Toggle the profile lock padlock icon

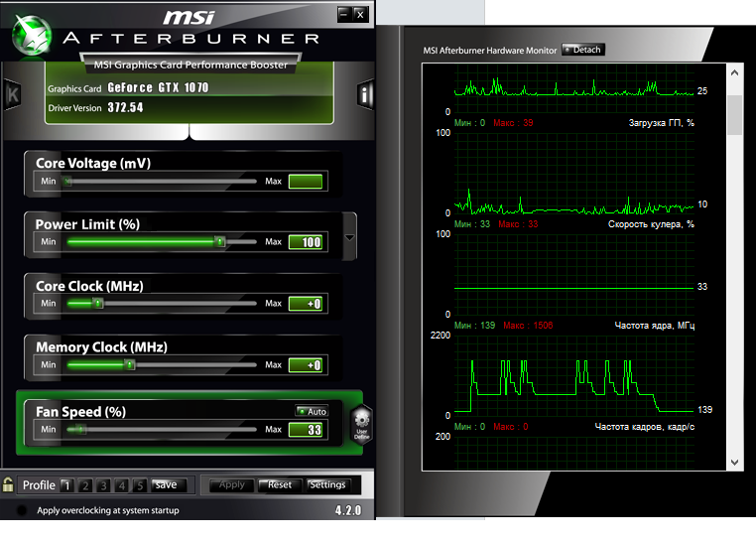click(8, 484)
